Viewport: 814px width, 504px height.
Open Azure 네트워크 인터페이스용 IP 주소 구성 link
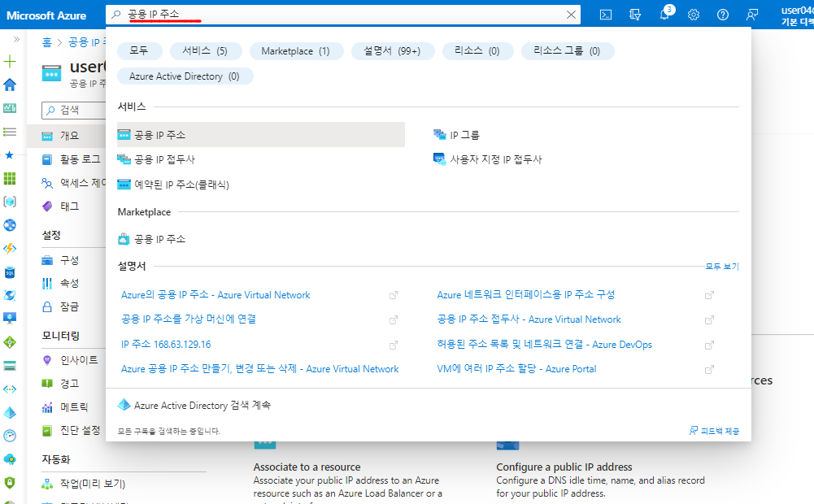point(526,294)
